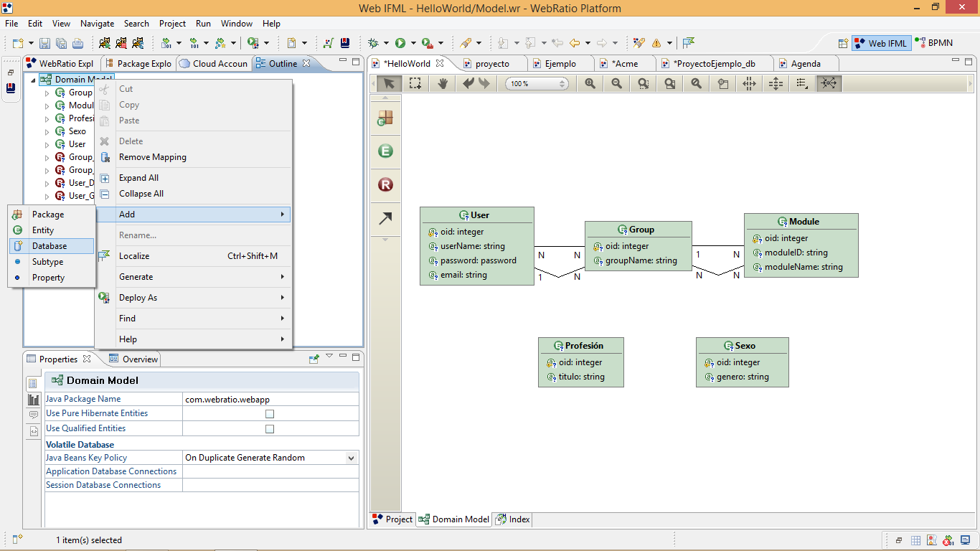Click Localize in the context menu

click(x=194, y=256)
